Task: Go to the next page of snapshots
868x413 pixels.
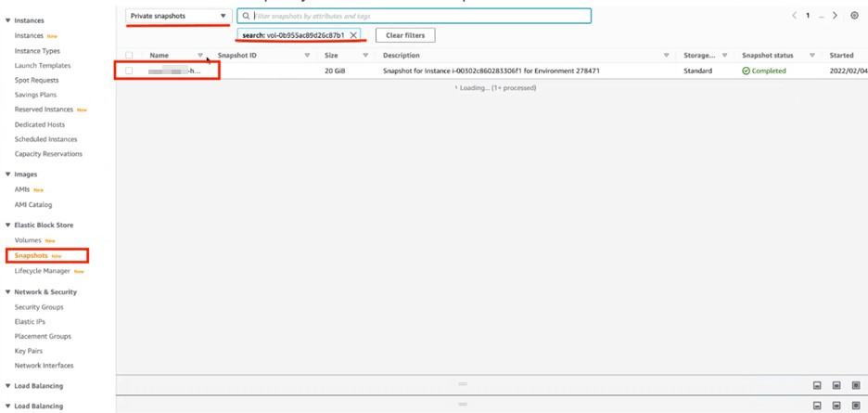Action: tap(835, 16)
